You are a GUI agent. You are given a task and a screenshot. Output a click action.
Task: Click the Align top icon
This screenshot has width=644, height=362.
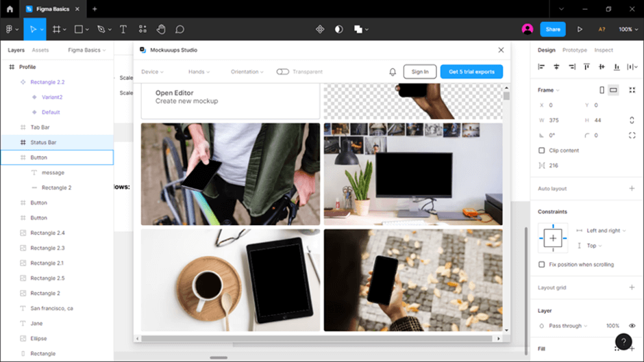click(x=586, y=66)
